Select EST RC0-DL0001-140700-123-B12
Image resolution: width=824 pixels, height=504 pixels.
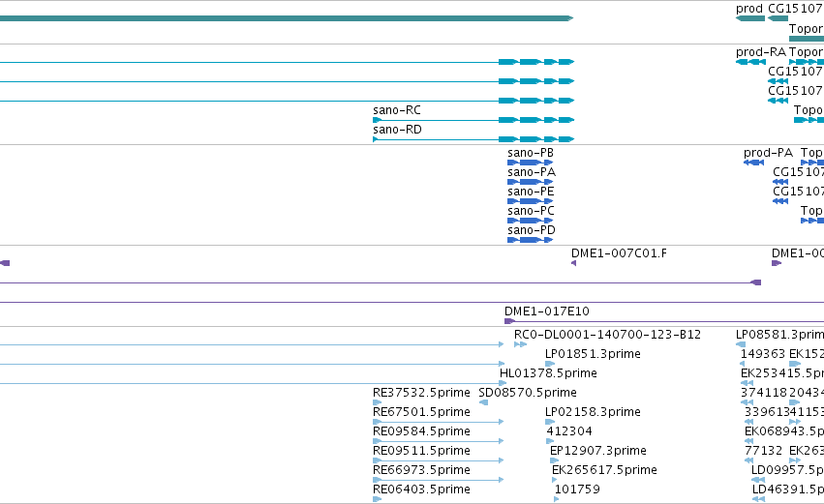(607, 335)
